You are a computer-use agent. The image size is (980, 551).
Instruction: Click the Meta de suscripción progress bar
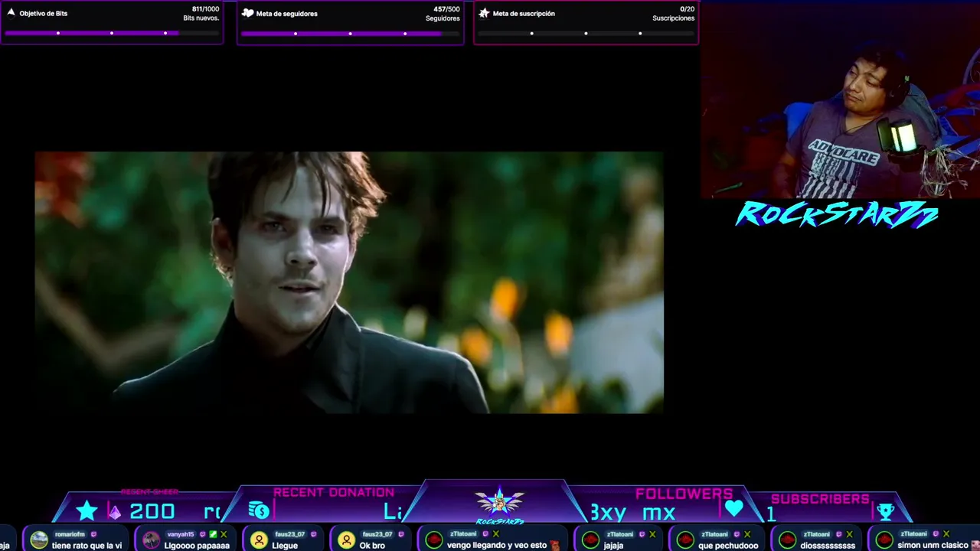point(586,33)
